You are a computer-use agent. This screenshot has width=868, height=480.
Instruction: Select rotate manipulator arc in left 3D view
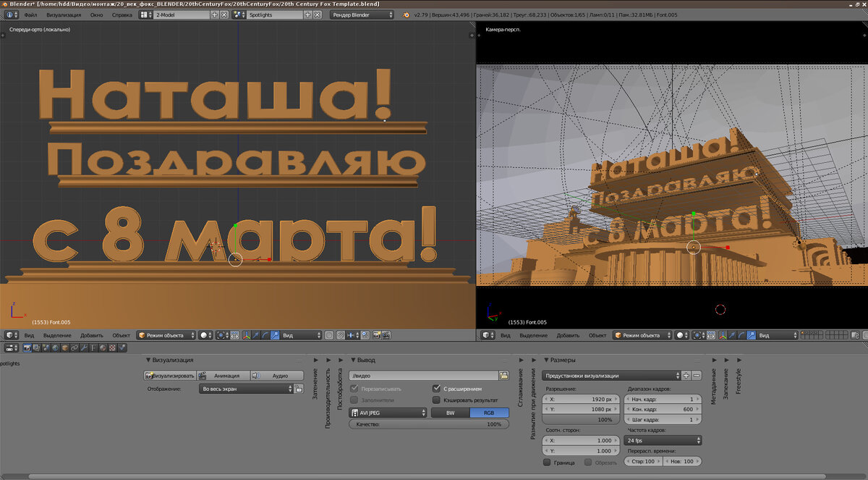pos(265,335)
